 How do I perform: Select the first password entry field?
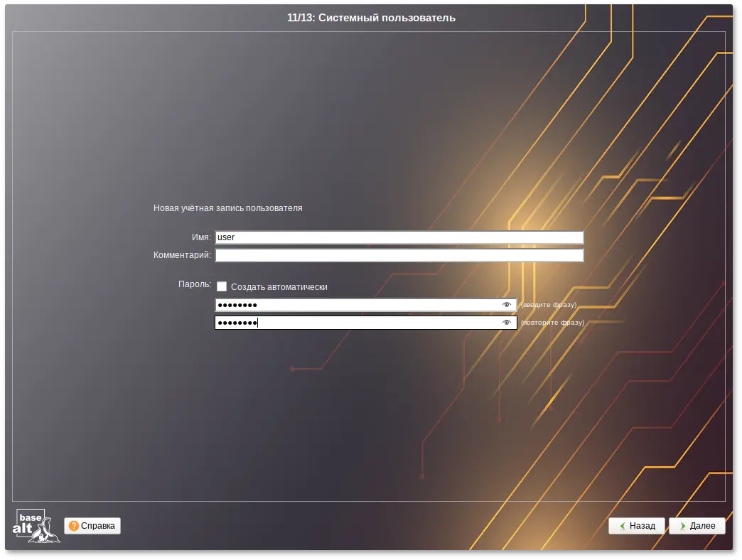(x=355, y=305)
